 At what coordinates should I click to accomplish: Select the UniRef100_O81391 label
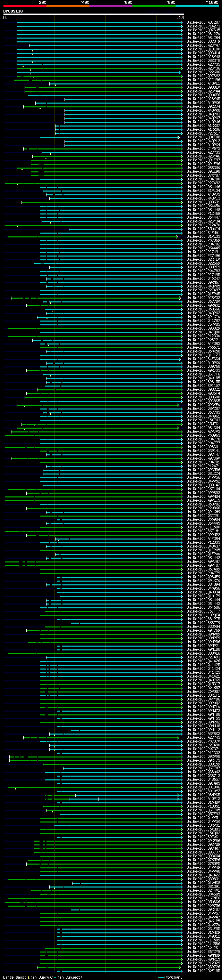point(203,887)
